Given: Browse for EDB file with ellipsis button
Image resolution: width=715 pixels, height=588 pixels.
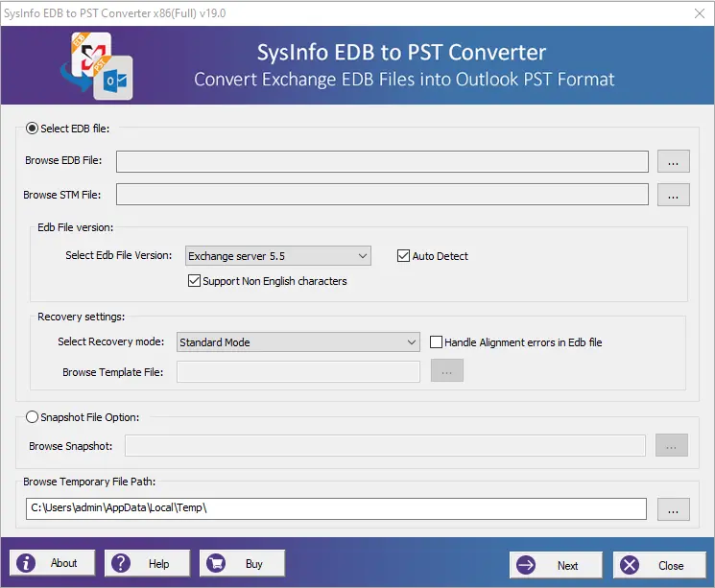Looking at the screenshot, I should (673, 161).
